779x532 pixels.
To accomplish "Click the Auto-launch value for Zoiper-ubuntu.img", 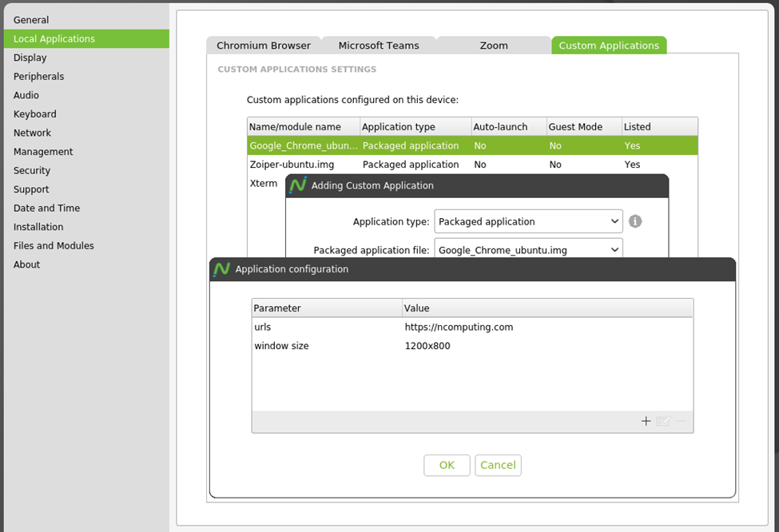I will point(480,165).
